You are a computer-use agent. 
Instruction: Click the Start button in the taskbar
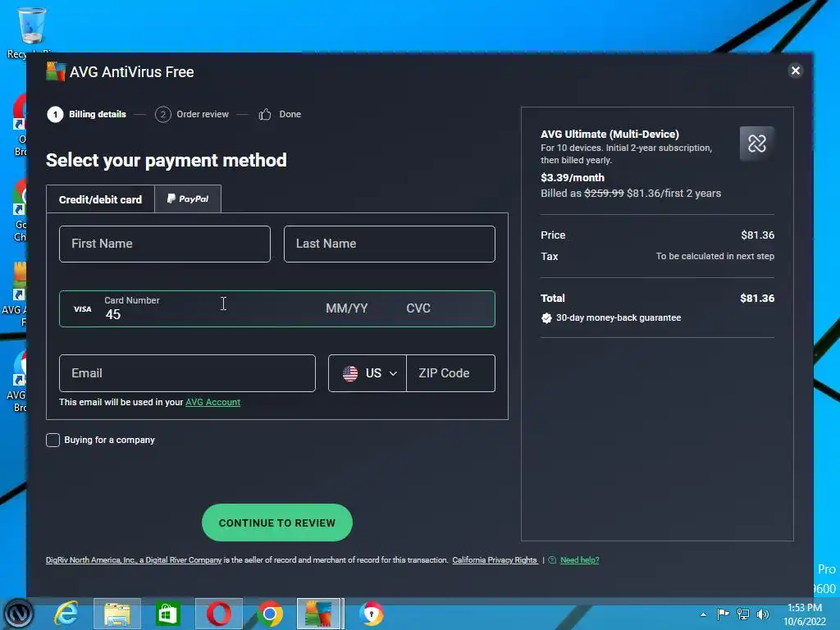[19, 614]
